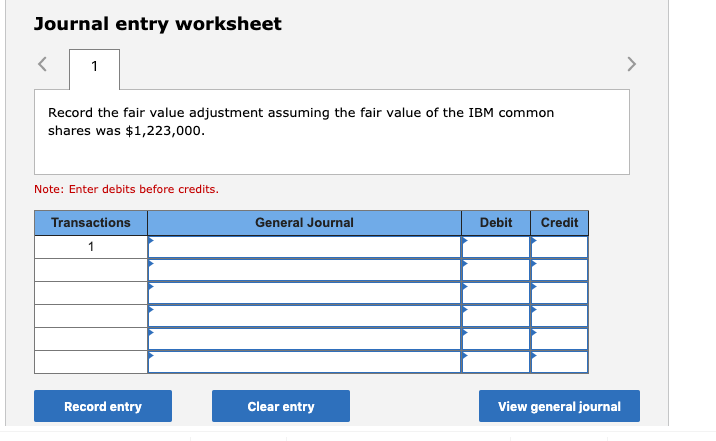Image resolution: width=716 pixels, height=441 pixels.
Task: Open General Journal account dropdown in fifth row
Action: [x=305, y=339]
